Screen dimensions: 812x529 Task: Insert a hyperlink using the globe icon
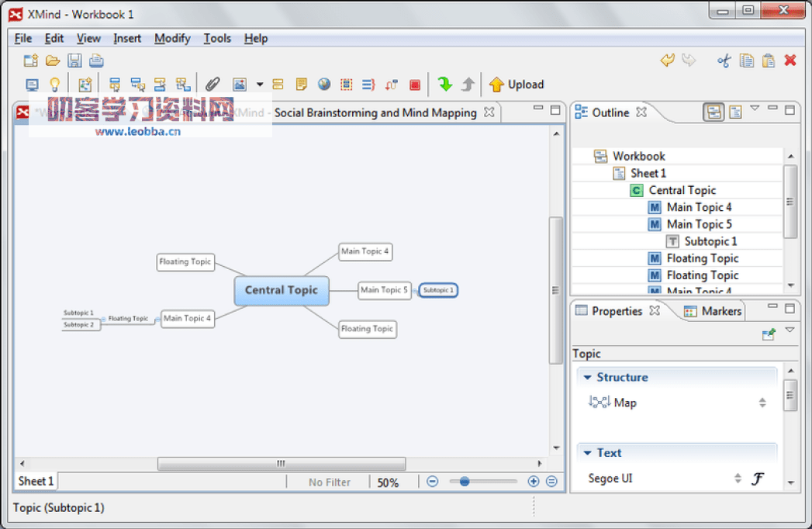click(323, 84)
